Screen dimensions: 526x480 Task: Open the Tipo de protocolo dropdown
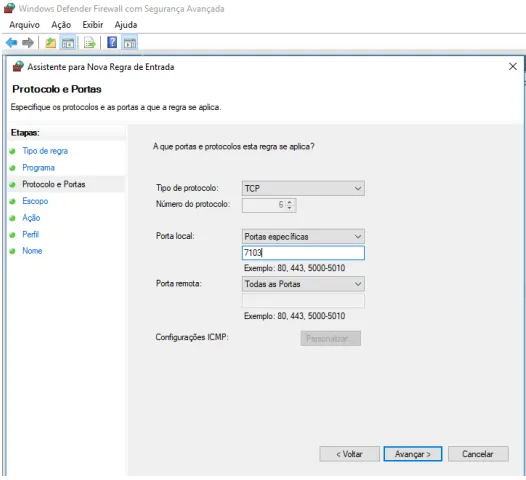point(303,189)
